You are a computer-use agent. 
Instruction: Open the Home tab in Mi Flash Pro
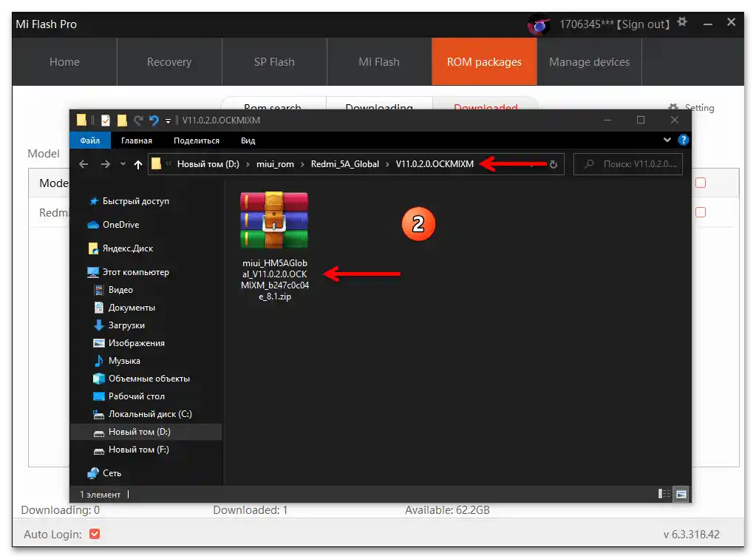[64, 61]
